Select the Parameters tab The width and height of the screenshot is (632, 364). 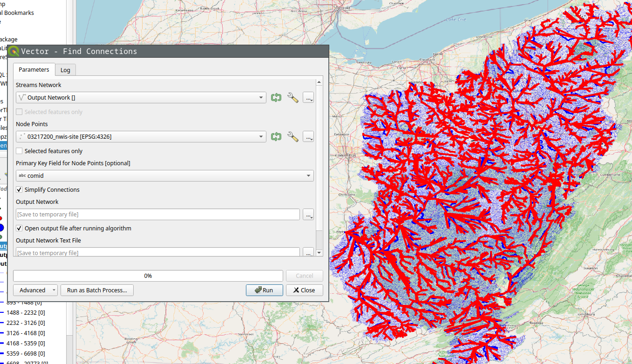34,70
